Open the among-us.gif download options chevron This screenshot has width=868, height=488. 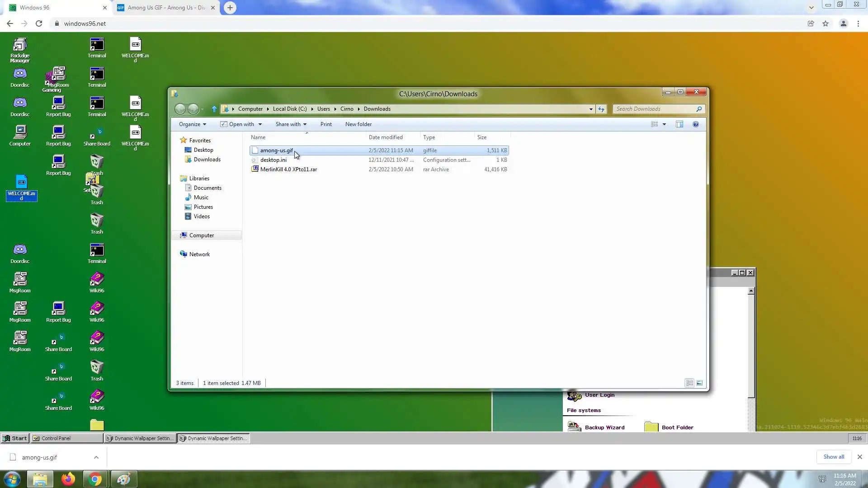pyautogui.click(x=96, y=457)
